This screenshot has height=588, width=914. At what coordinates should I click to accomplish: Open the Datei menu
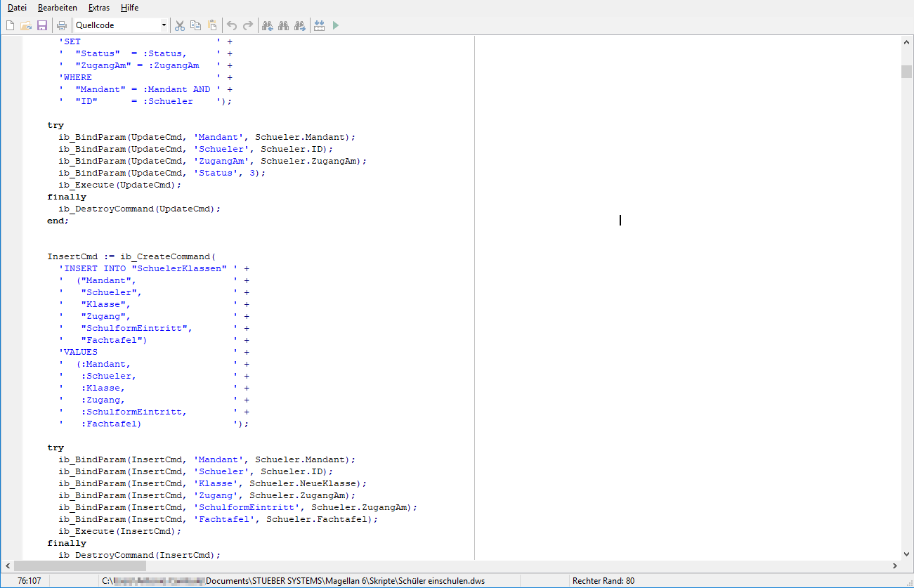tap(17, 8)
